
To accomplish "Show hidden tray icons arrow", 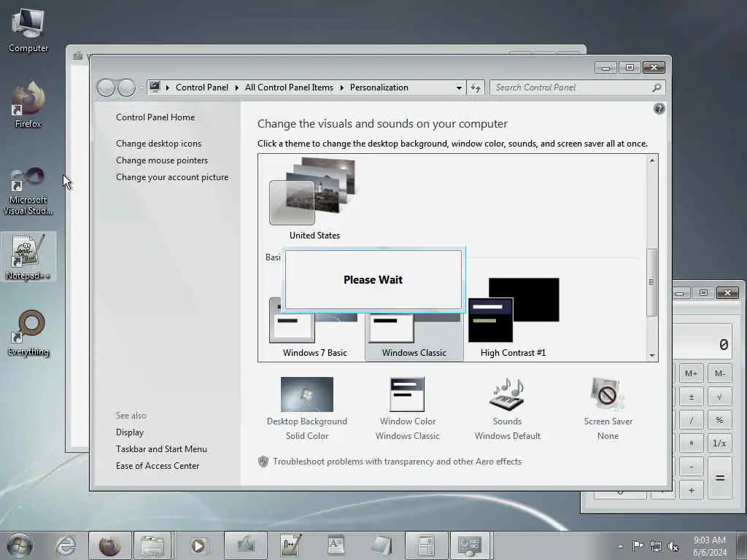I will coord(620,546).
